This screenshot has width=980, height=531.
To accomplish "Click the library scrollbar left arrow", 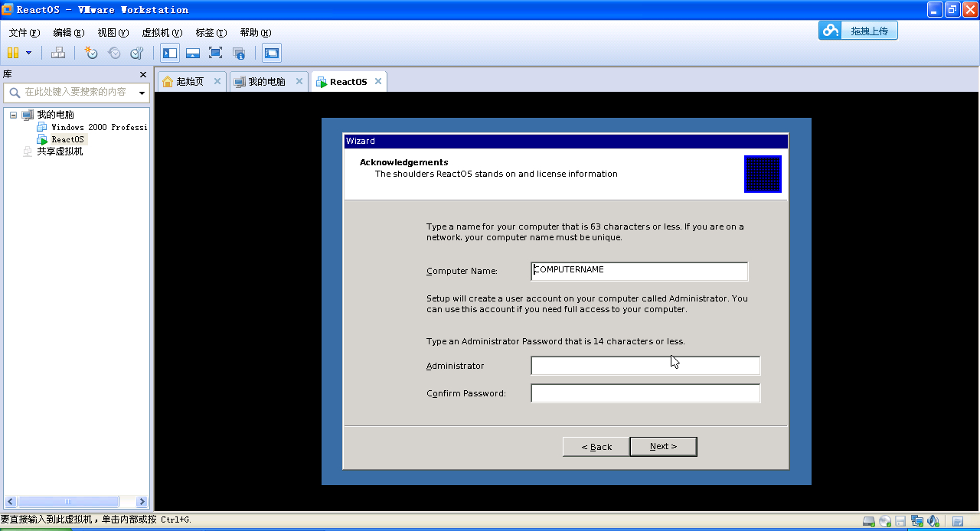I will click(10, 502).
